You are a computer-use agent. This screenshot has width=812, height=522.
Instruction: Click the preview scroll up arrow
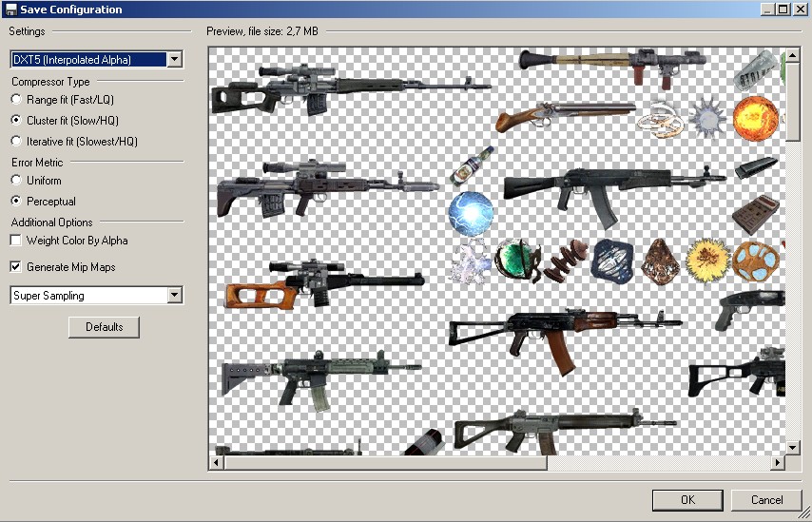click(793, 55)
